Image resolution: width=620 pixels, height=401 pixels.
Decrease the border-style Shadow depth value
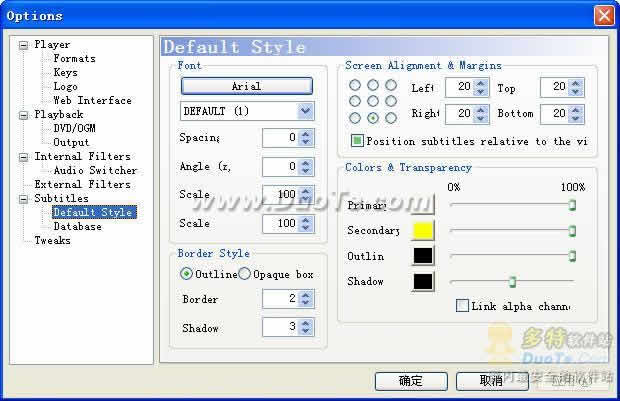pyautogui.click(x=305, y=331)
